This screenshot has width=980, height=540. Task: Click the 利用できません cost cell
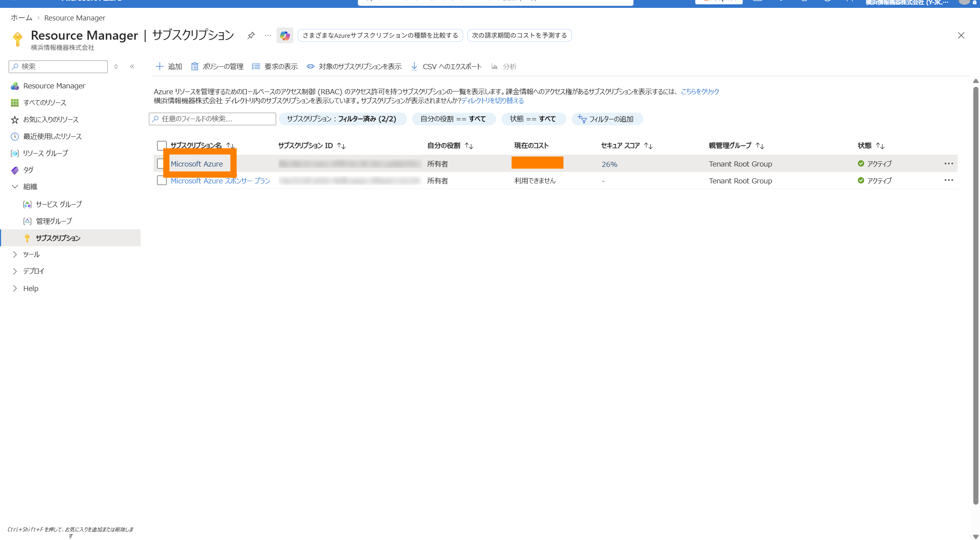pyautogui.click(x=535, y=181)
